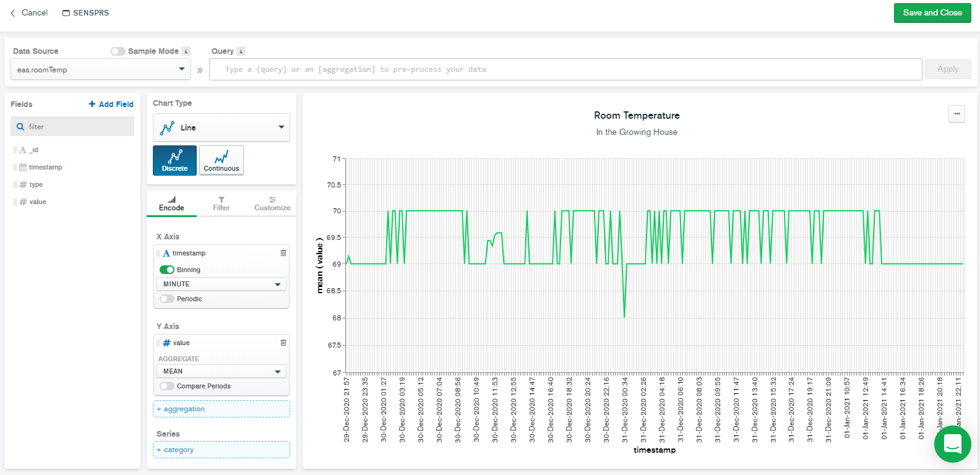Open the MINUTE binning dropdown
The image size is (980, 475).
pyautogui.click(x=221, y=284)
